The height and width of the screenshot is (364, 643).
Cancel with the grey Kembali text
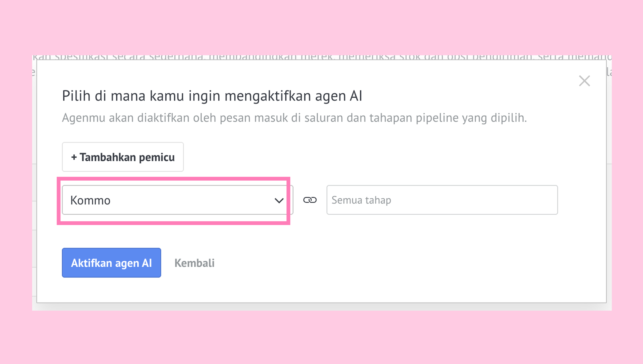194,263
